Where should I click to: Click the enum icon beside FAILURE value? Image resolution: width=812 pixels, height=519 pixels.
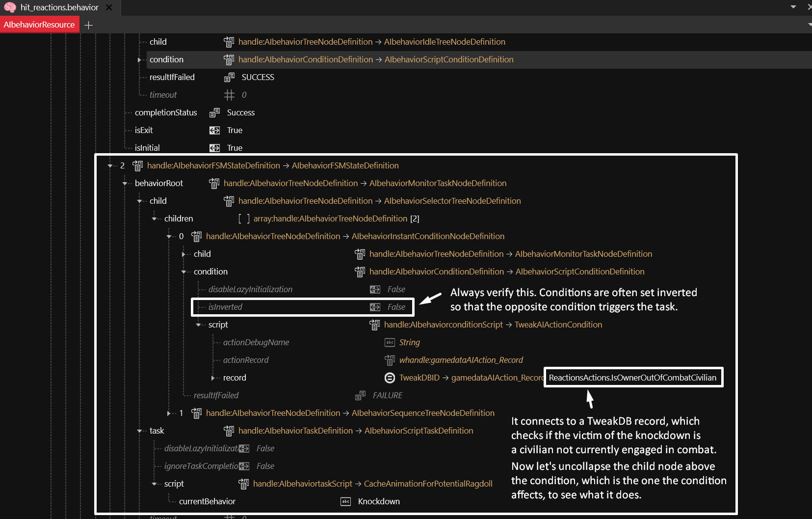point(360,395)
